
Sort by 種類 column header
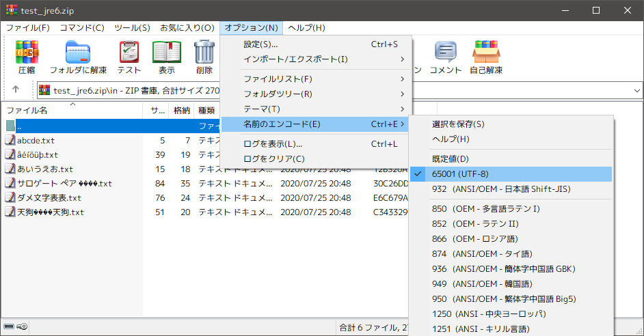(x=206, y=110)
